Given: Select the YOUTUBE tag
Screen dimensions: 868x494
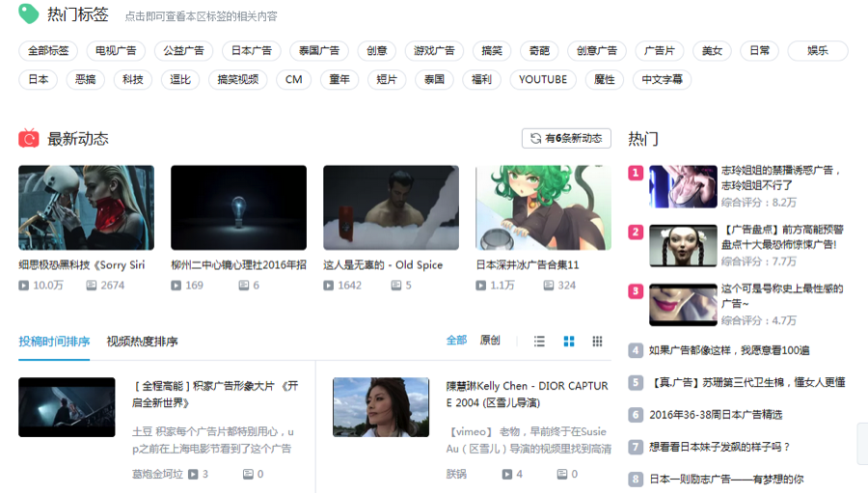Looking at the screenshot, I should (543, 79).
